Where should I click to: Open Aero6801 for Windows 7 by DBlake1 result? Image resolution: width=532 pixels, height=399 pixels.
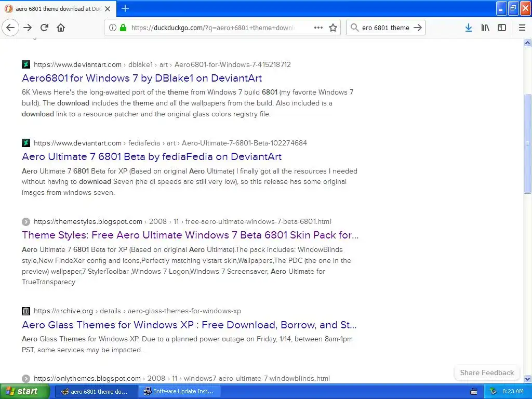click(x=142, y=78)
